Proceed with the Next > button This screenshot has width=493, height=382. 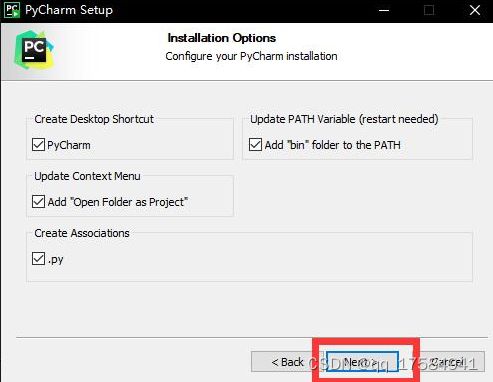tap(362, 362)
